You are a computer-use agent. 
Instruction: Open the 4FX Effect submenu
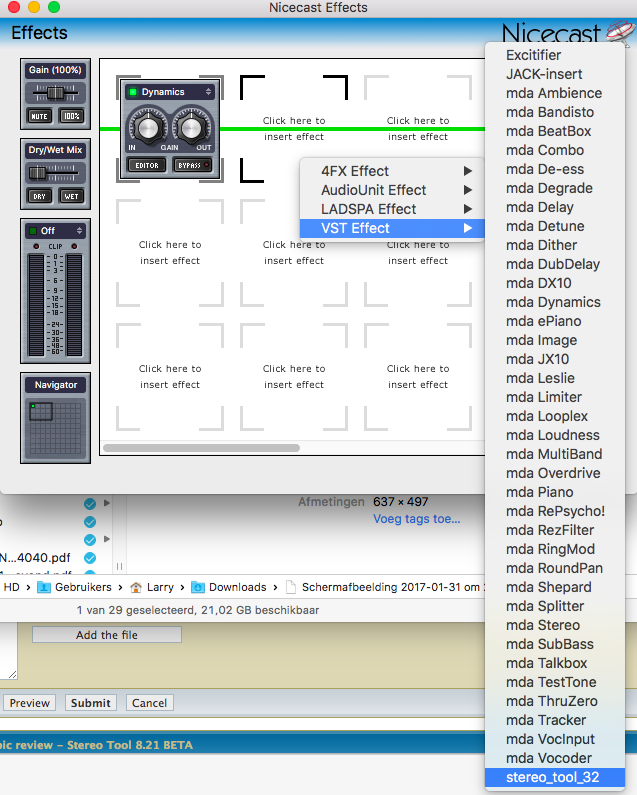click(x=392, y=171)
